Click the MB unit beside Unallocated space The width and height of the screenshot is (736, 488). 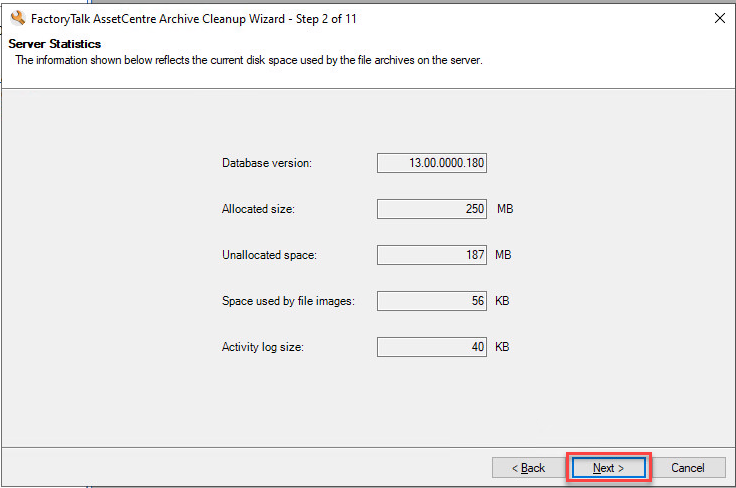503,255
